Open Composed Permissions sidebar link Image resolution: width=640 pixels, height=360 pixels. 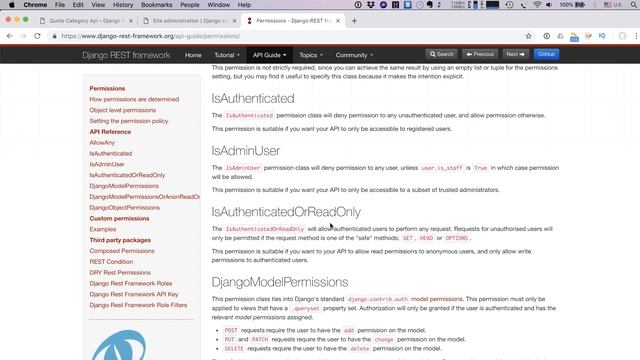pos(122,251)
